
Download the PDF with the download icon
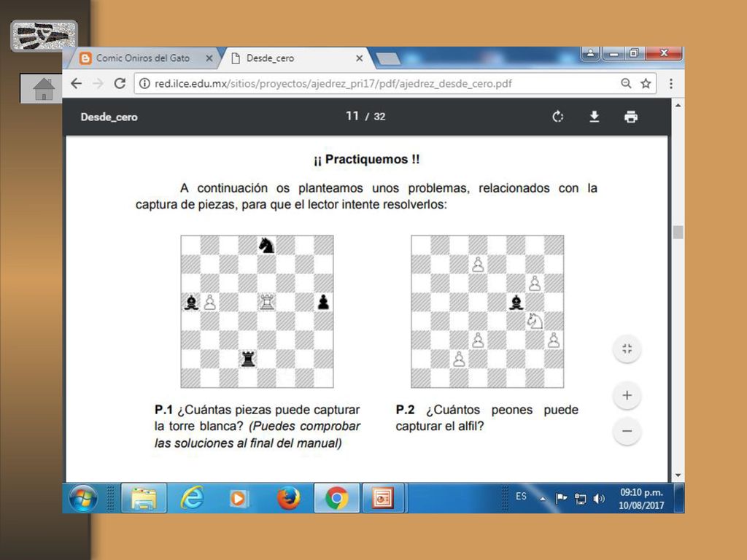[x=594, y=117]
